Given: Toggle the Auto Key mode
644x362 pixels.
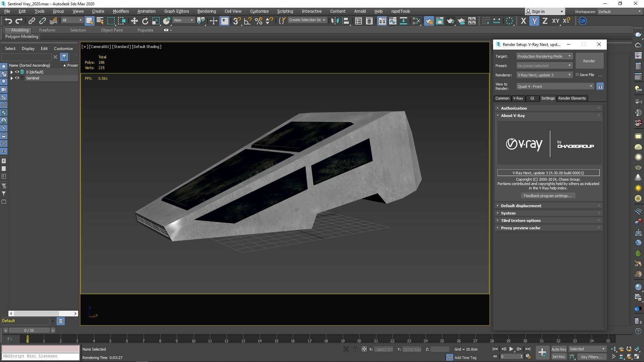Looking at the screenshot, I should point(558,349).
